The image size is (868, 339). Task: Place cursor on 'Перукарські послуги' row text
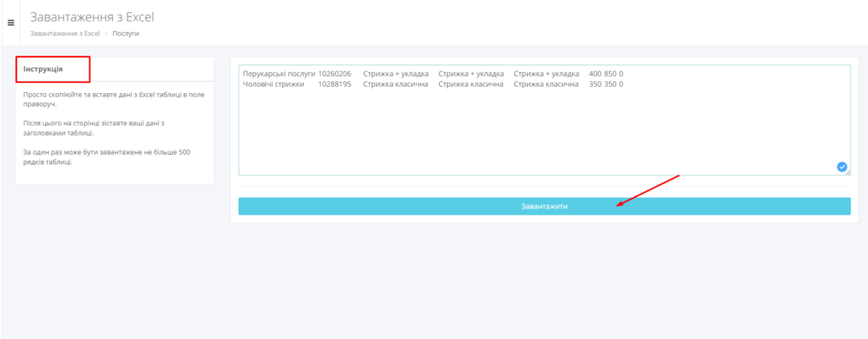point(279,74)
